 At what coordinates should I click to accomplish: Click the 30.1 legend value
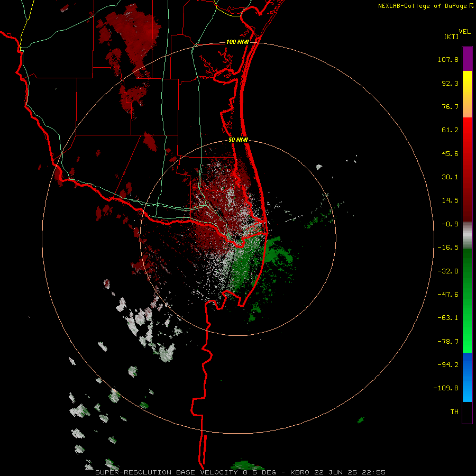click(450, 177)
